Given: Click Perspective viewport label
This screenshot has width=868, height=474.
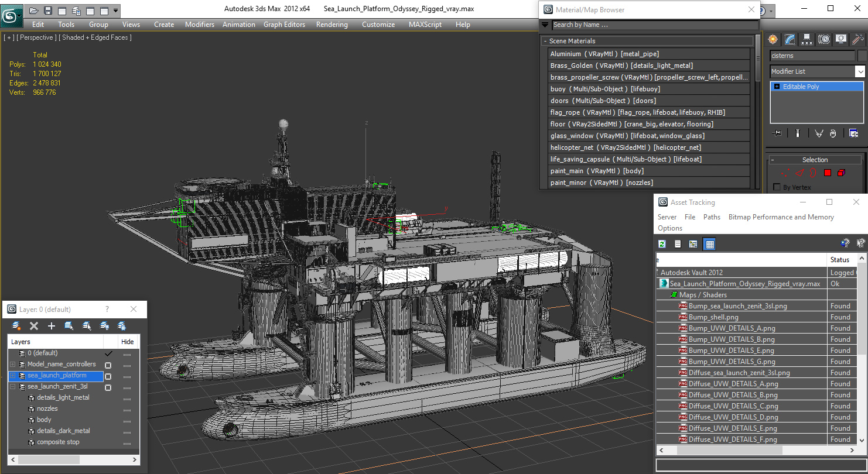Looking at the screenshot, I should coord(36,37).
